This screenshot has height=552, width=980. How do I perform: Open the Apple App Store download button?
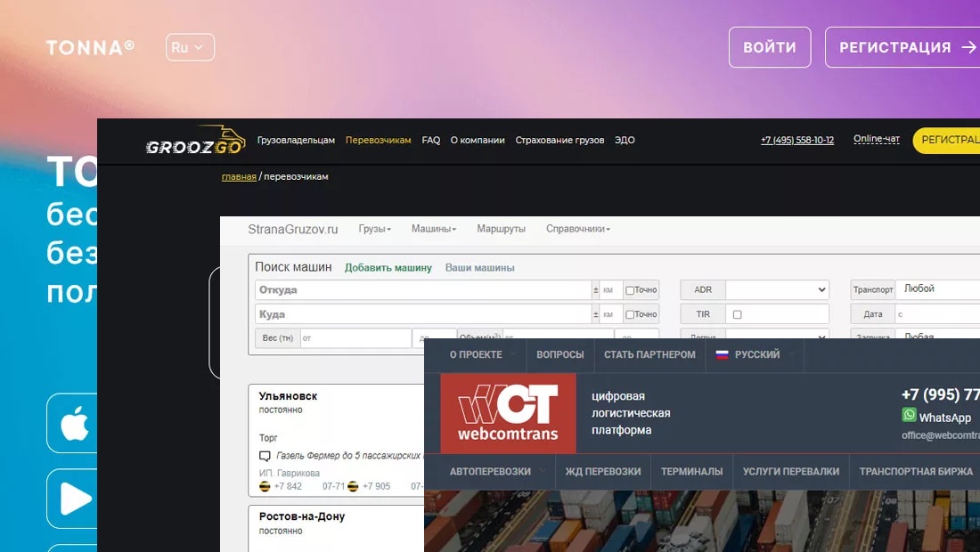coord(74,424)
